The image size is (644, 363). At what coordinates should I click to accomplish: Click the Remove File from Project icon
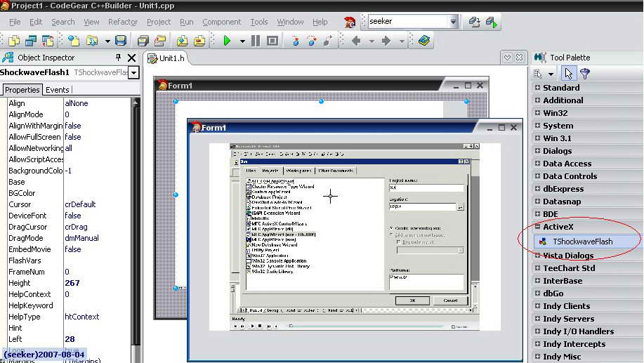pyautogui.click(x=199, y=41)
